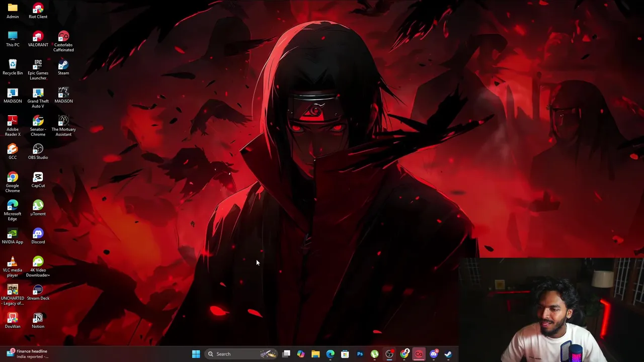
Task: Open File Explorer from the taskbar
Action: [x=315, y=354]
